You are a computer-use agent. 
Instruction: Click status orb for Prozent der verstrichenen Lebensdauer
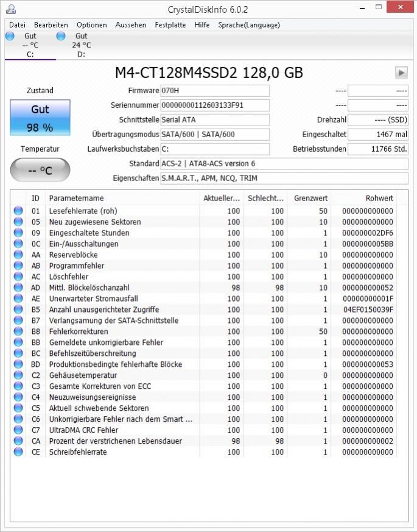click(x=18, y=441)
